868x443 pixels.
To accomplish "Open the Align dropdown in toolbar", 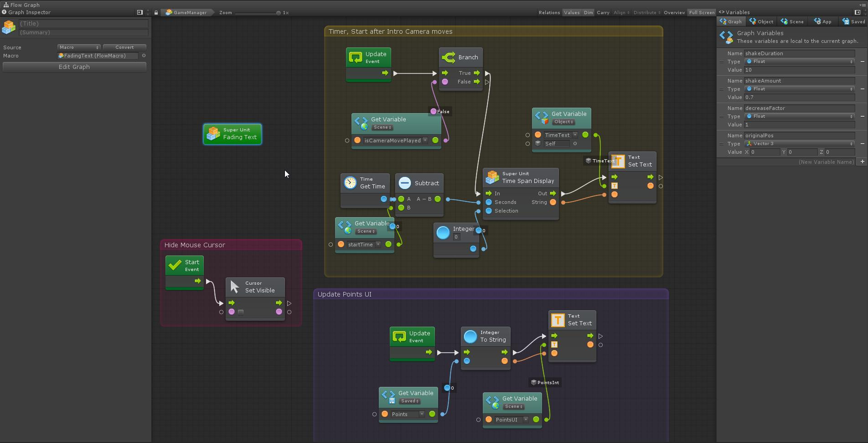I will [621, 13].
